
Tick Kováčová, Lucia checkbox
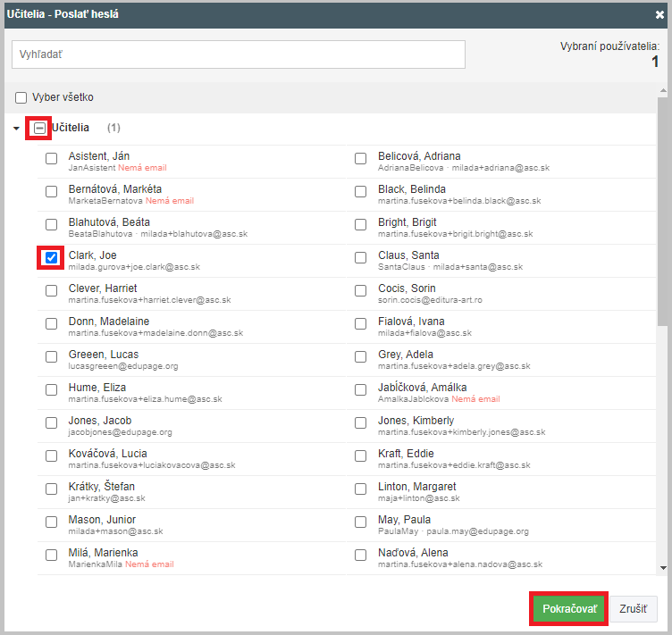(x=52, y=455)
